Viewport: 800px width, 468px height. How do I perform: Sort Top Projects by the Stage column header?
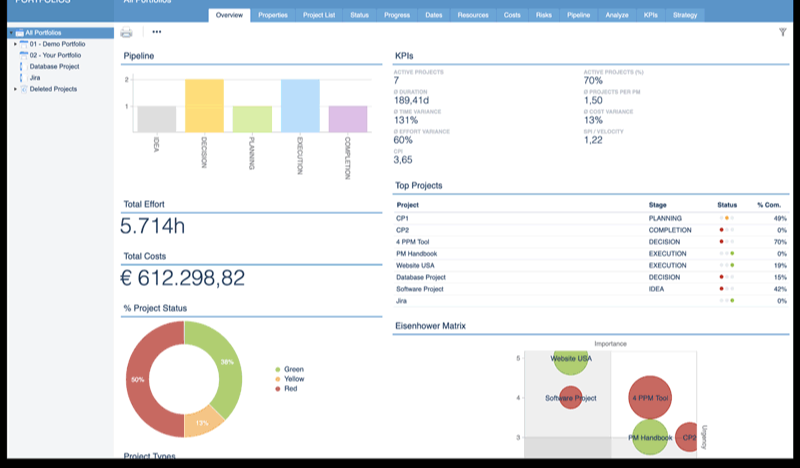[x=657, y=204]
